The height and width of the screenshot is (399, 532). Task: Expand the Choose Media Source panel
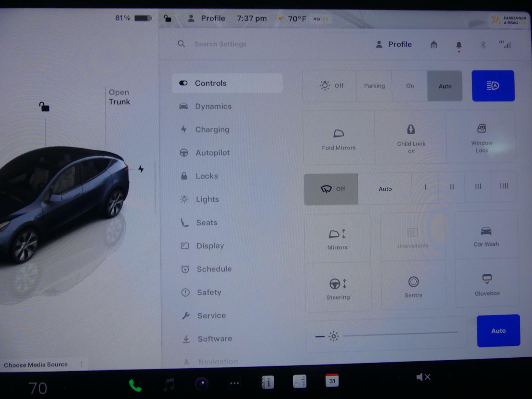coord(36,365)
